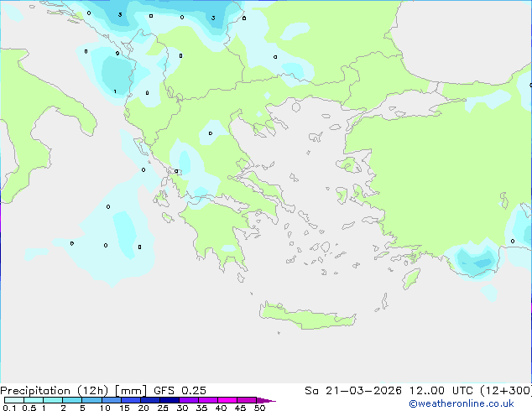Select the legend swatch between 10 and 15
Screen dimensions: 532x411
111,400
